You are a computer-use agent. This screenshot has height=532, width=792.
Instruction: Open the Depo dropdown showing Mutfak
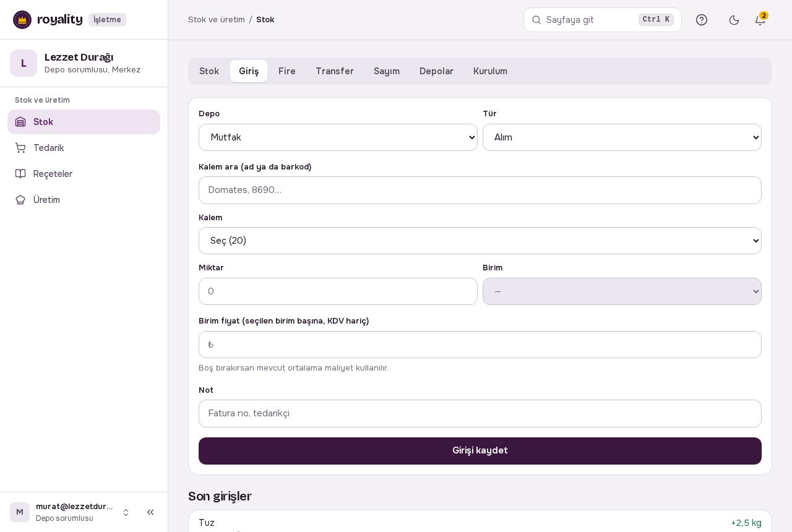[338, 137]
